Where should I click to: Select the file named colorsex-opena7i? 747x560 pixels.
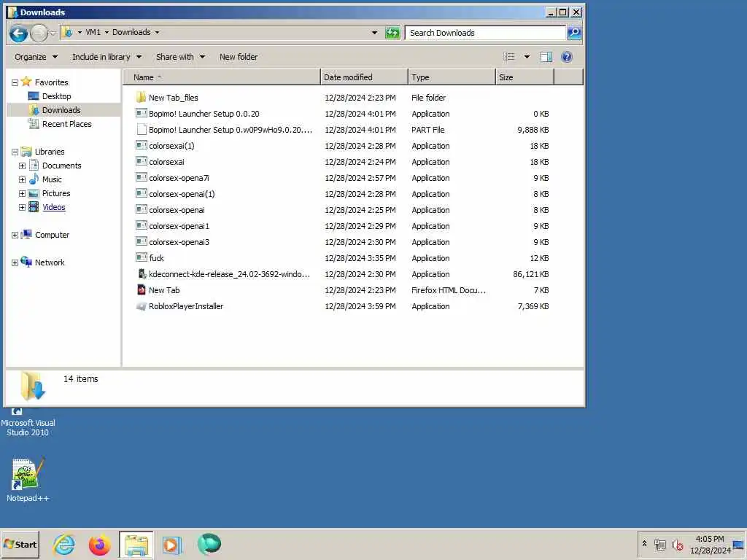179,178
